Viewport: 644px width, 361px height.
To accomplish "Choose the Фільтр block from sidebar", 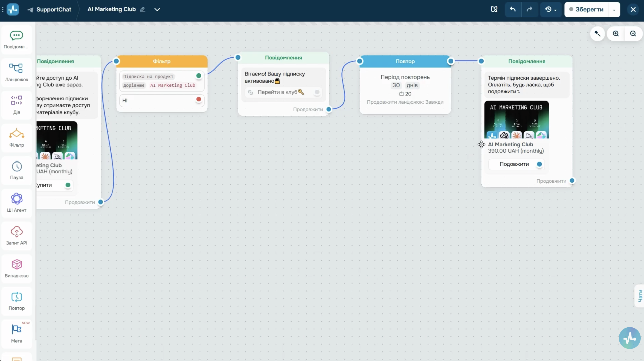I will pyautogui.click(x=16, y=138).
